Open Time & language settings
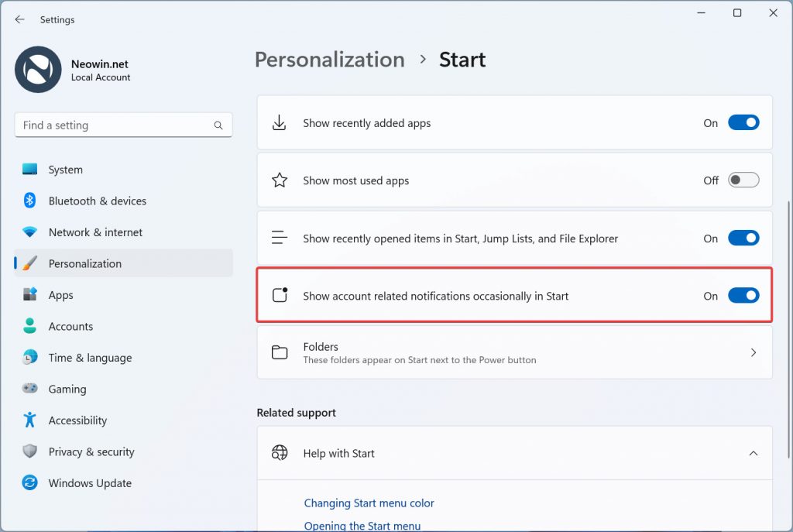This screenshot has height=532, width=793. coord(123,358)
